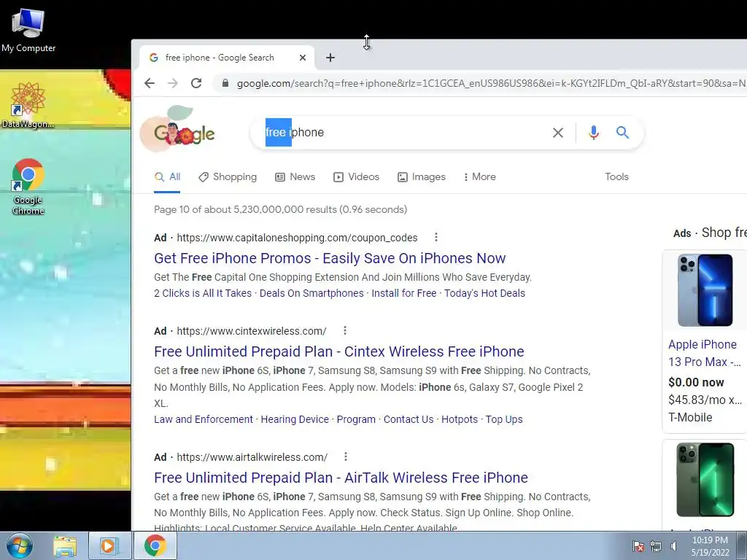This screenshot has width=747, height=560.
Task: Click the capitaloneshopping.com ad URL text
Action: point(298,238)
